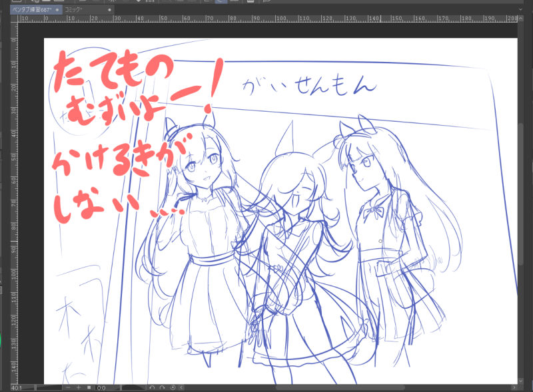Click the fit-to-screen square icon
The image size is (533, 392).
pyautogui.click(x=89, y=387)
